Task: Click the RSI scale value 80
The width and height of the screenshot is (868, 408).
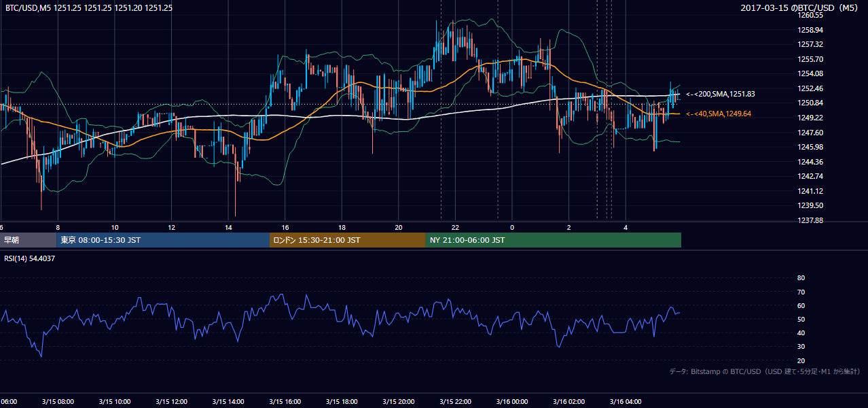Action: click(801, 278)
